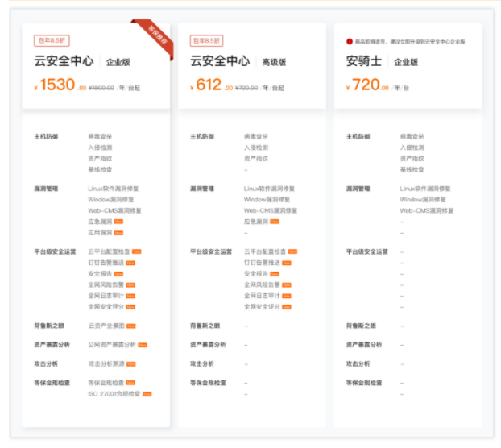This screenshot has height=448, width=501.
Task: Click New badge beside 全网风险告警 in 高级版 column
Action: pyautogui.click(x=287, y=284)
